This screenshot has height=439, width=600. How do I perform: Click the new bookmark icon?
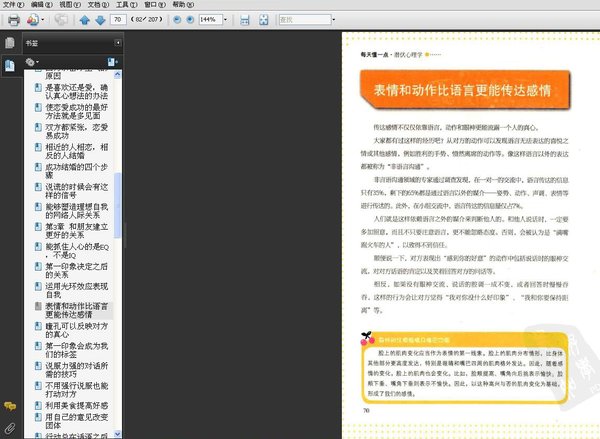(112, 62)
